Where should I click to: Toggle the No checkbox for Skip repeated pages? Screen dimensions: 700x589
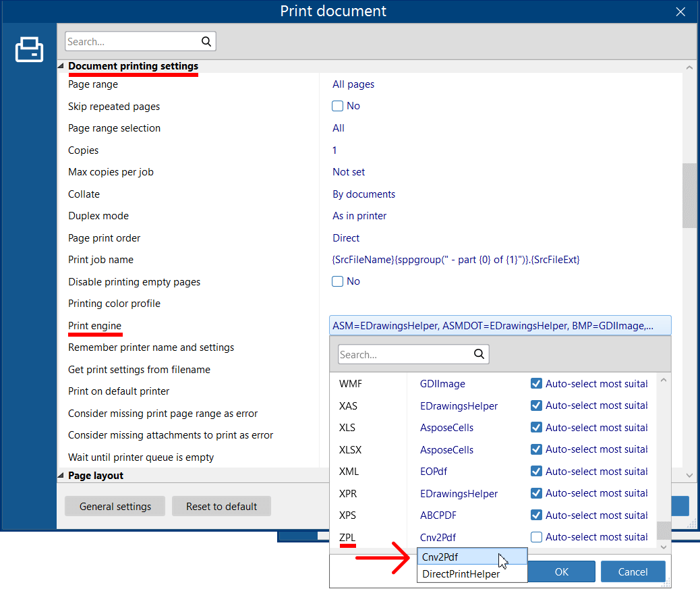click(x=337, y=106)
